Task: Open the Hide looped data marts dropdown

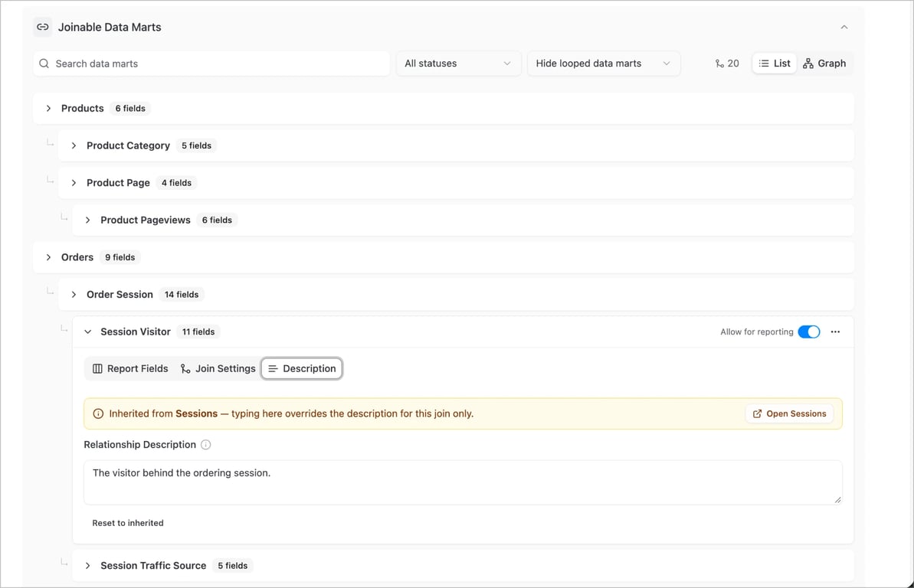Action: click(603, 64)
